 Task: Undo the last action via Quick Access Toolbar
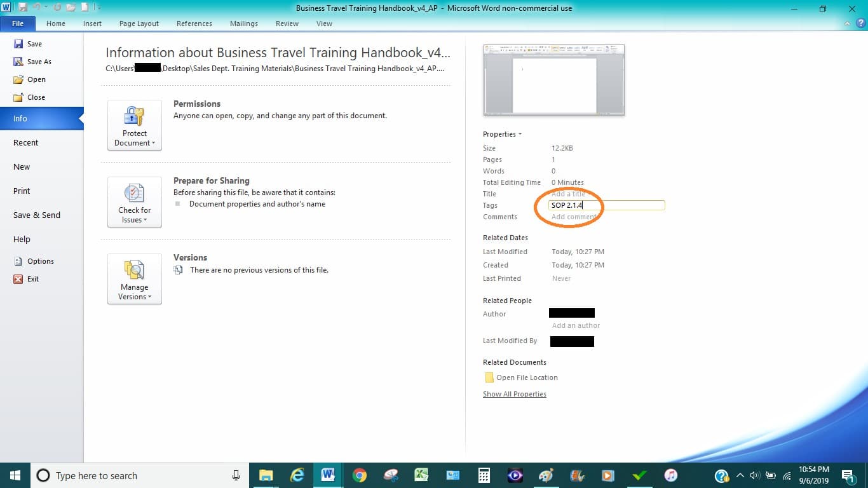coord(37,8)
